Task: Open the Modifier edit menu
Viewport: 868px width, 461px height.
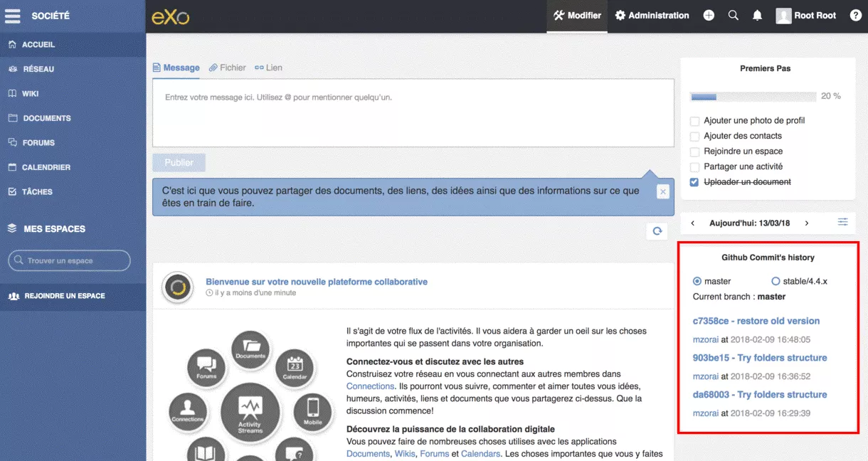Action: pos(577,16)
